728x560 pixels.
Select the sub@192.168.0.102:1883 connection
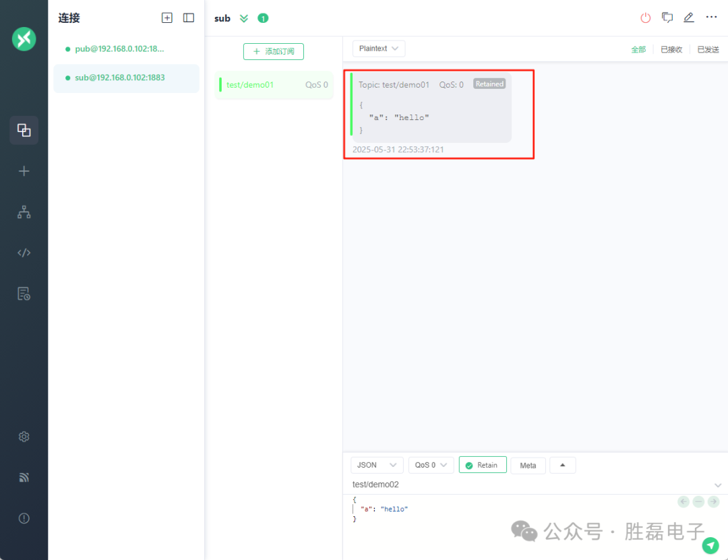[126, 77]
